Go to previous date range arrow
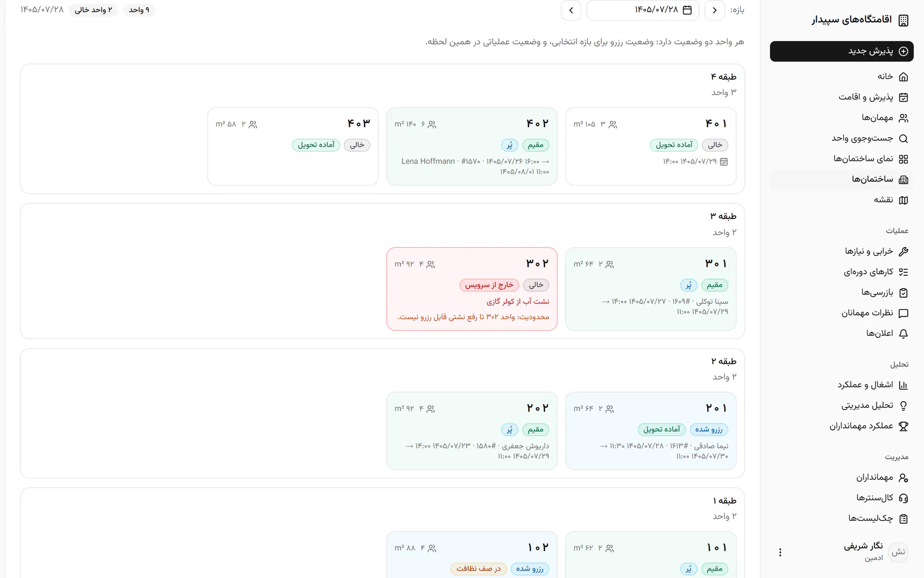The width and height of the screenshot is (924, 578). (571, 10)
